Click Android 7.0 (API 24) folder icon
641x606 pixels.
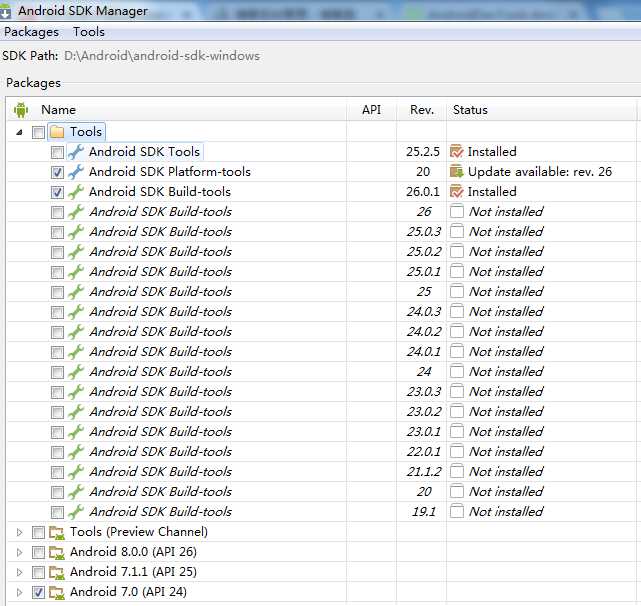57,592
